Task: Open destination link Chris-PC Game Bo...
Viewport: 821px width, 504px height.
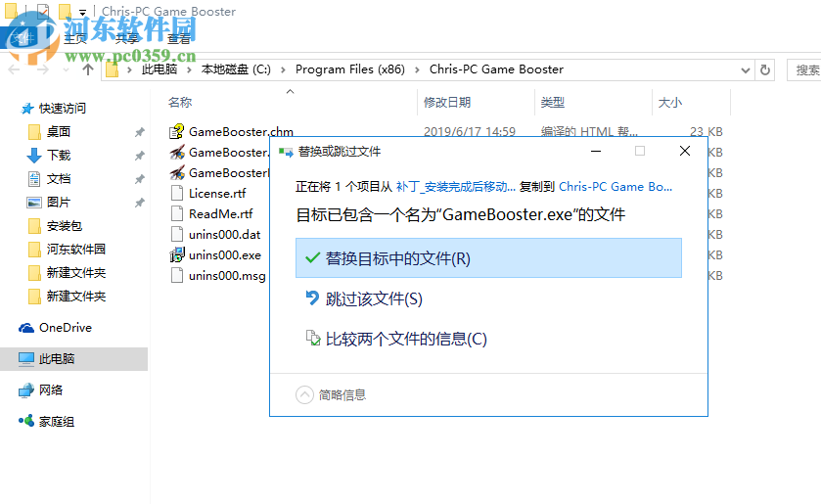Action: 616,187
